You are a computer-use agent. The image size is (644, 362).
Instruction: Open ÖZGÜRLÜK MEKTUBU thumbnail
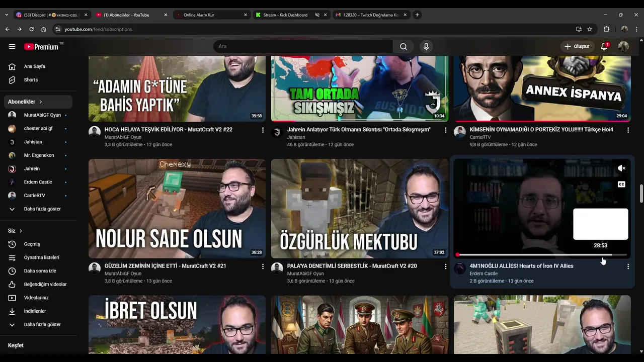point(360,209)
